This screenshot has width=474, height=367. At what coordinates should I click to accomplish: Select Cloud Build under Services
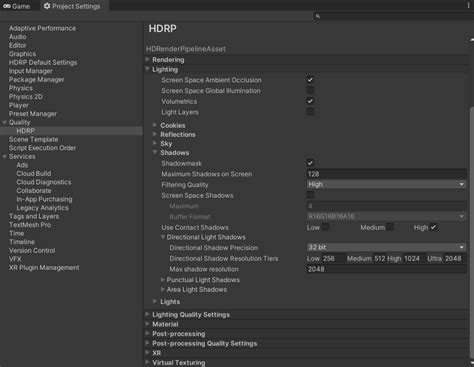pos(34,173)
